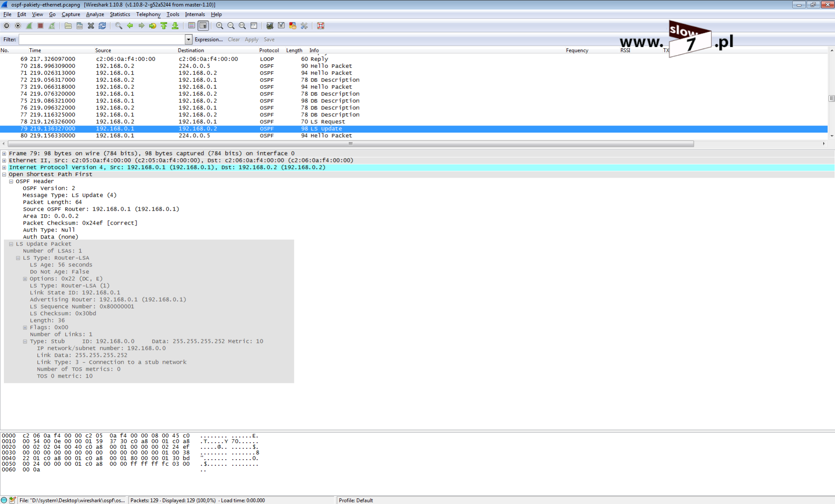
Task: Go back in packet history arrow
Action: point(130,26)
